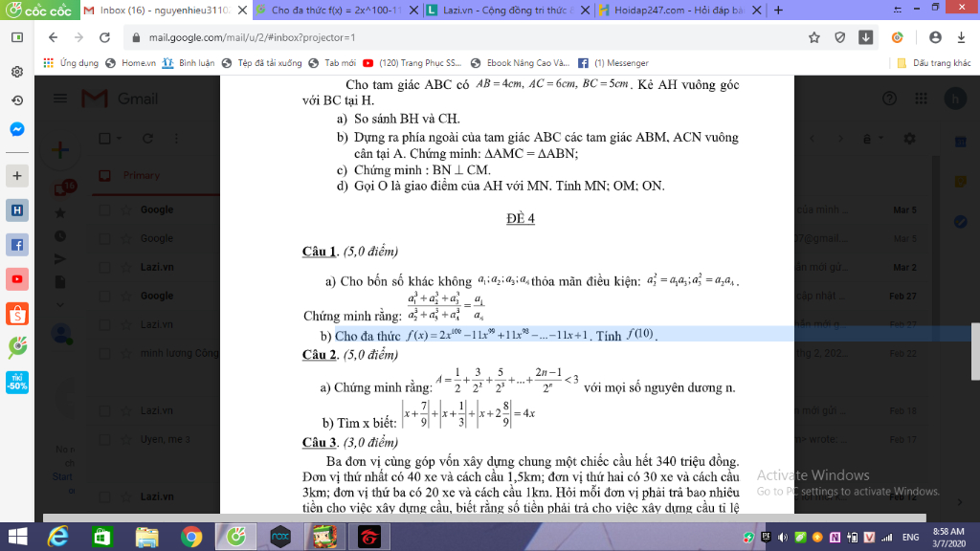Open the Bình luận bookmark
The width and height of the screenshot is (980, 551).
point(189,63)
